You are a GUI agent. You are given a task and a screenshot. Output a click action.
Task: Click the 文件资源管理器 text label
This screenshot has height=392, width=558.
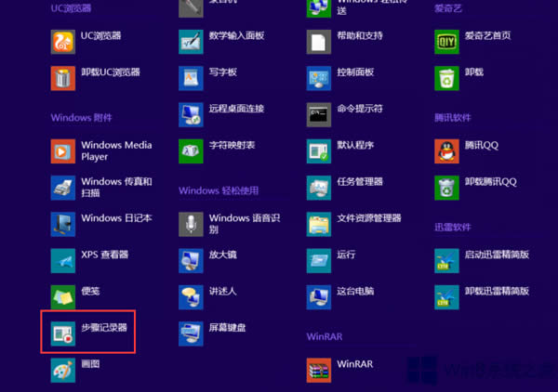369,218
